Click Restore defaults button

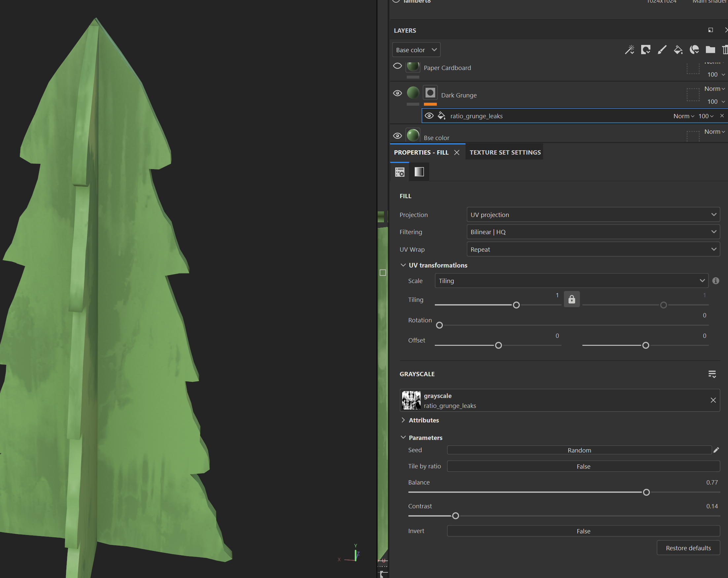(x=688, y=548)
